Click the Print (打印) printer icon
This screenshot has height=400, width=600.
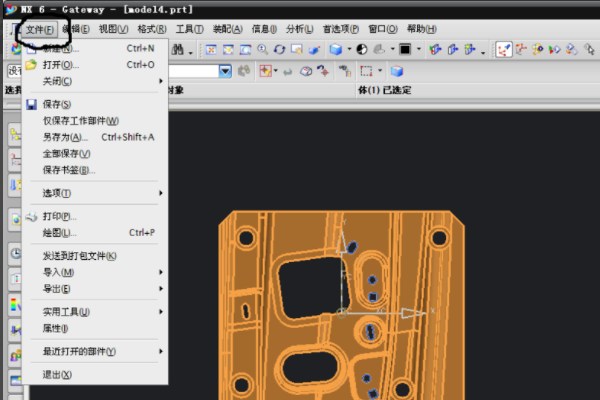[x=31, y=216]
